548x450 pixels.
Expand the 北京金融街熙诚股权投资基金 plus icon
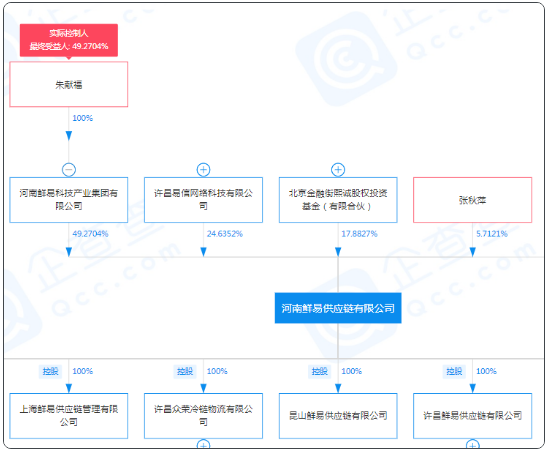338,170
